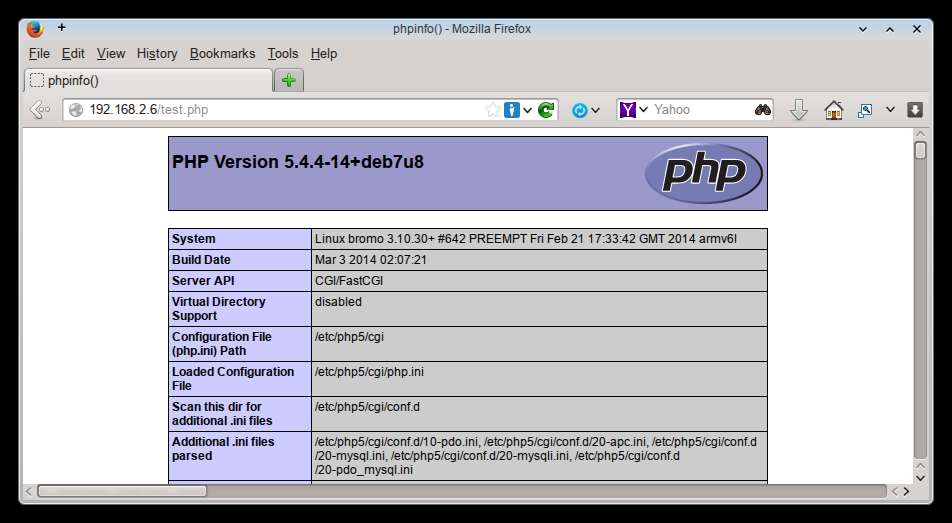Click the binoculars search icon

[763, 110]
